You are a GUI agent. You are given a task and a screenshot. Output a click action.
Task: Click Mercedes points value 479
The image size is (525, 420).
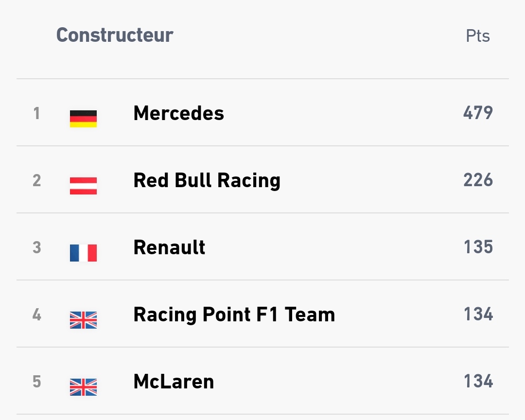click(x=478, y=113)
